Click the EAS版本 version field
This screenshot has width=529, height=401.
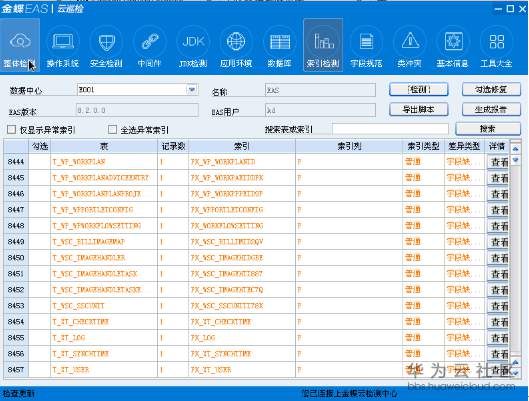pos(138,110)
